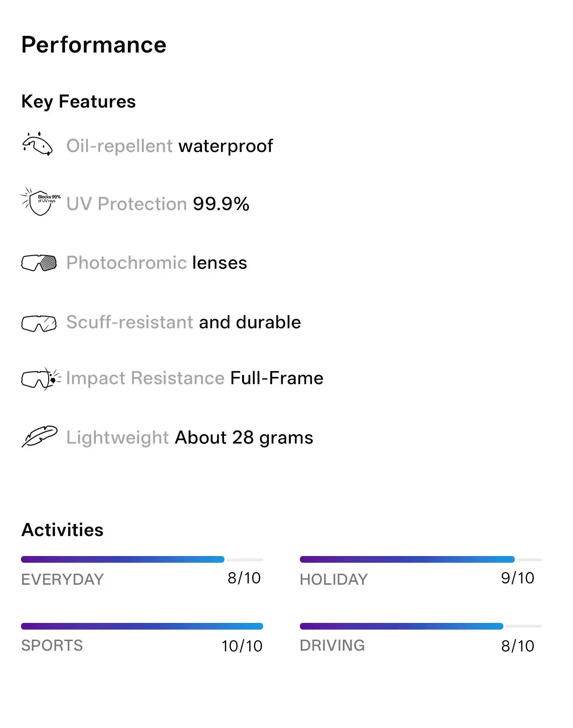Click Lightweight About 28 grams text
This screenshot has height=728, width=573.
190,438
